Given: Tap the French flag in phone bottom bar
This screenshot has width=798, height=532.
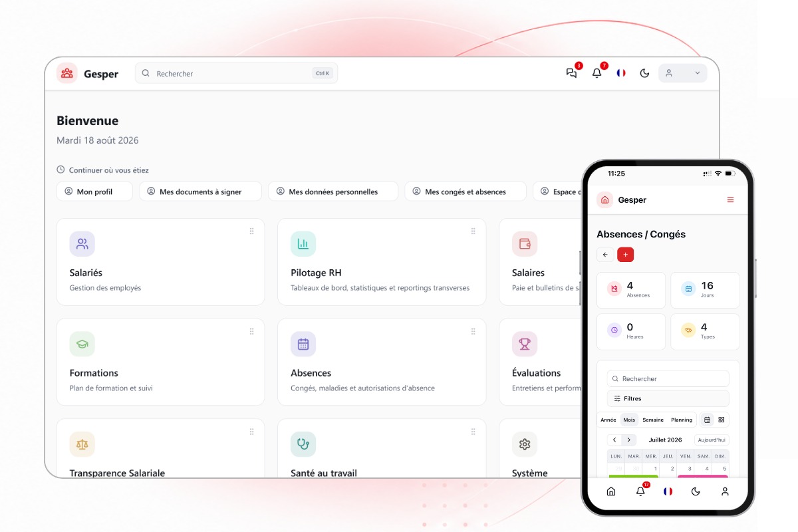Looking at the screenshot, I should [668, 491].
